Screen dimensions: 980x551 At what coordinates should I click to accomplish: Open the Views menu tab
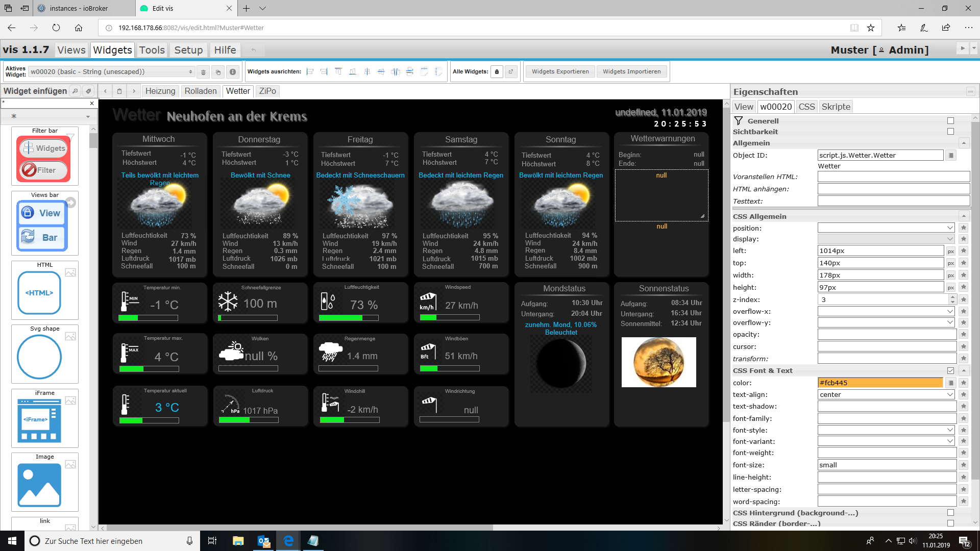[x=71, y=50]
